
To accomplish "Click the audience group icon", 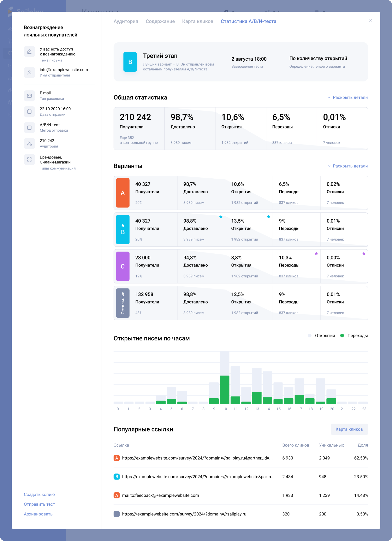I will click(29, 144).
